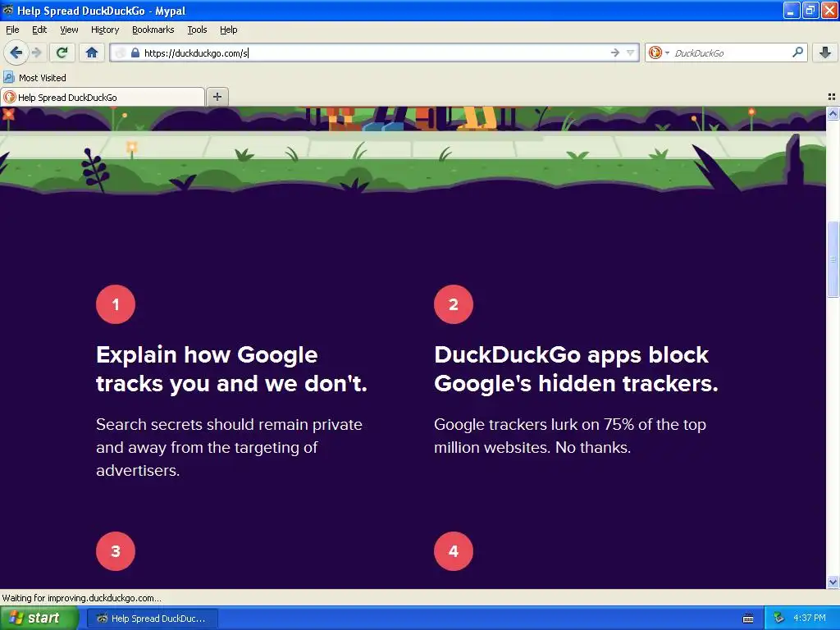Image resolution: width=840 pixels, height=630 pixels.
Task: Open a new tab with the plus button
Action: point(217,97)
